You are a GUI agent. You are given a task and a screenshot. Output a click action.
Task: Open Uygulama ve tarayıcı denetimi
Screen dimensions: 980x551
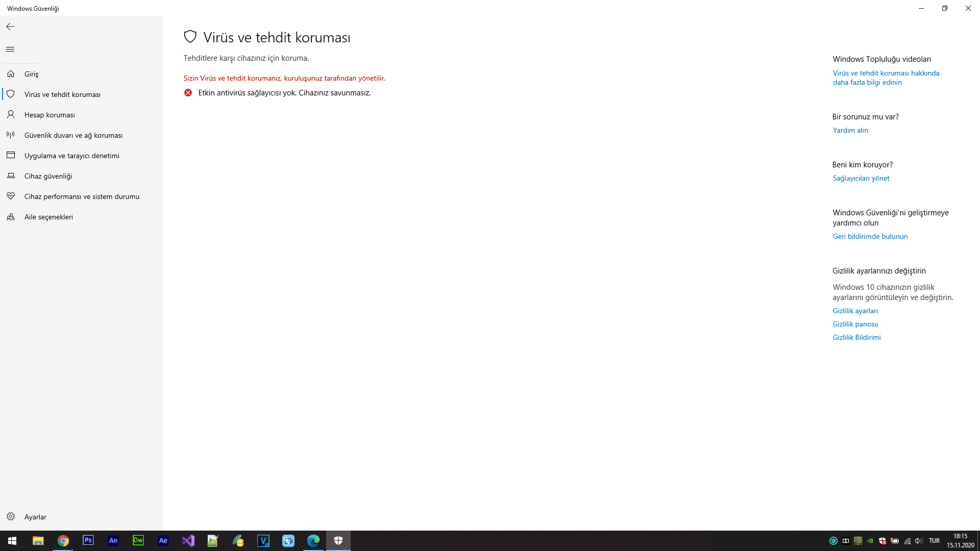71,156
